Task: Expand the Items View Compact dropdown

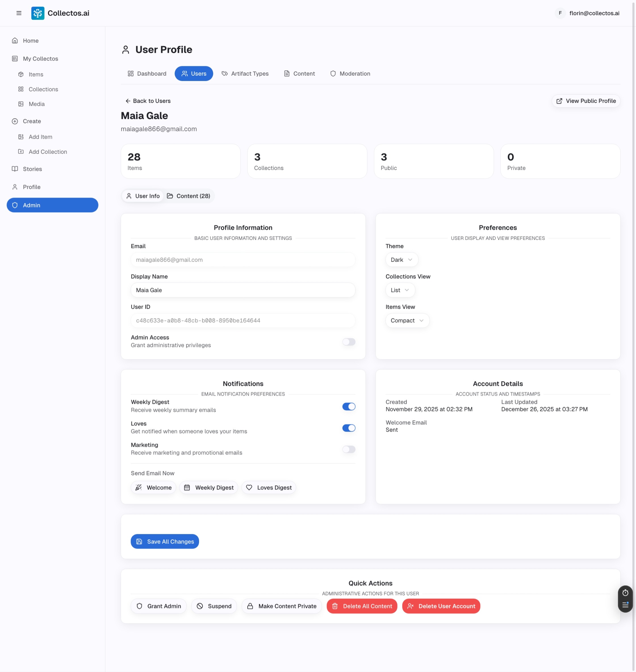Action: (407, 320)
